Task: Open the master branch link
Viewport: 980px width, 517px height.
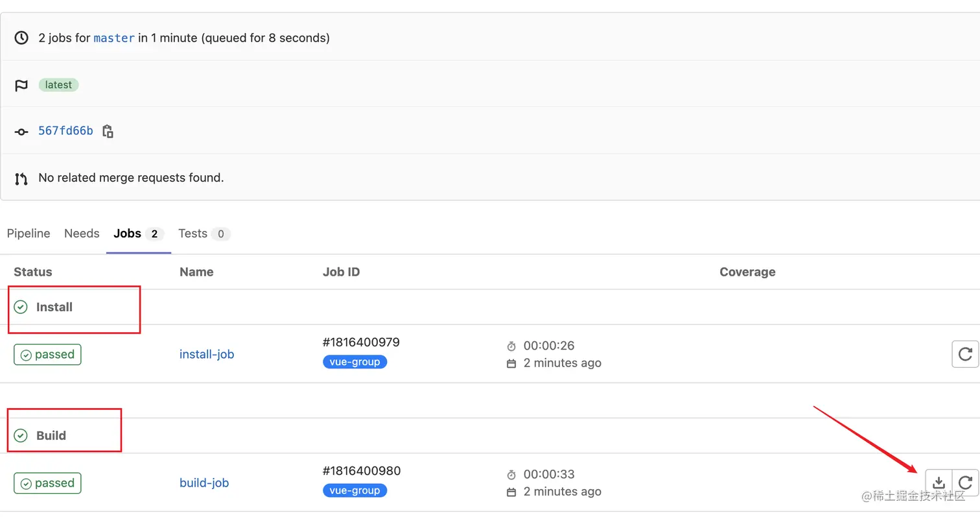Action: (x=114, y=38)
